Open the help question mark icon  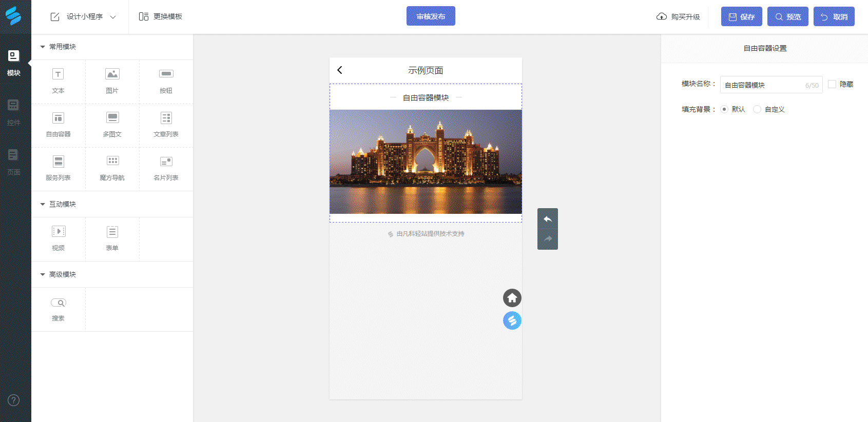[x=14, y=400]
